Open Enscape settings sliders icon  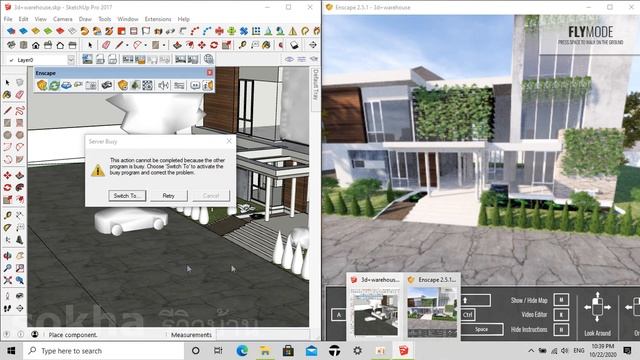[x=179, y=85]
